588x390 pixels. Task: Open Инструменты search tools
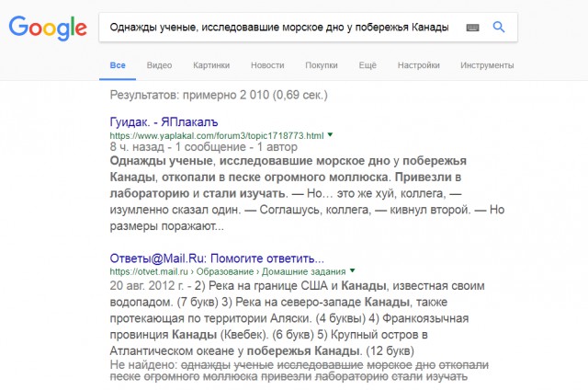(487, 65)
